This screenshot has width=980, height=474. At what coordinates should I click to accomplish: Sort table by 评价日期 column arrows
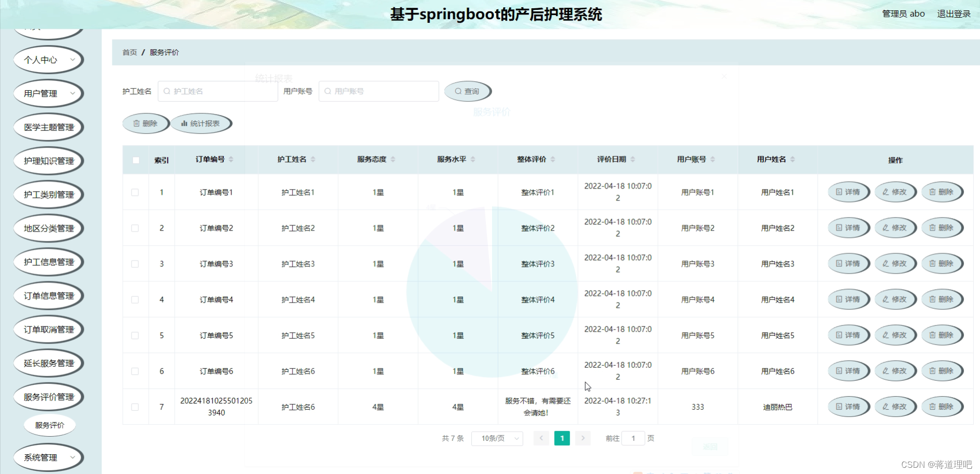[632, 160]
